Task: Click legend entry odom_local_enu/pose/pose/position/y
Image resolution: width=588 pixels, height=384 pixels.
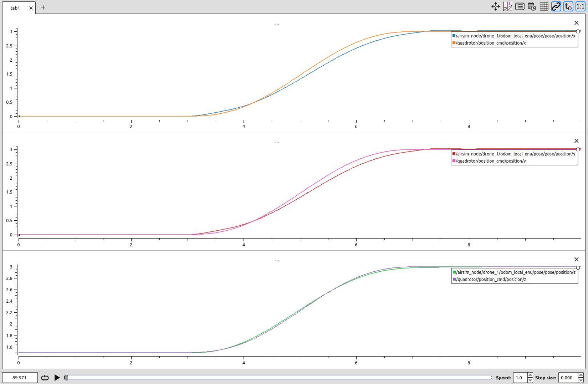Action: tap(516, 154)
